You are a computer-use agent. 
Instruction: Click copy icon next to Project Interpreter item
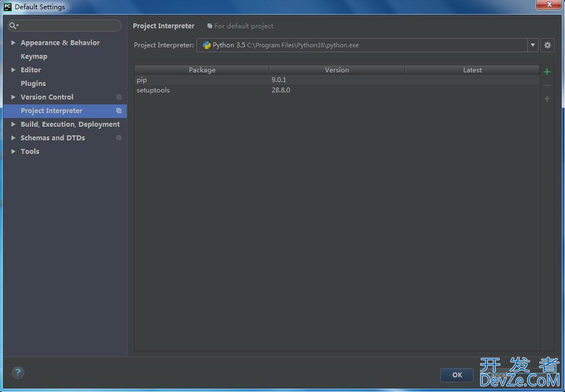tap(119, 111)
